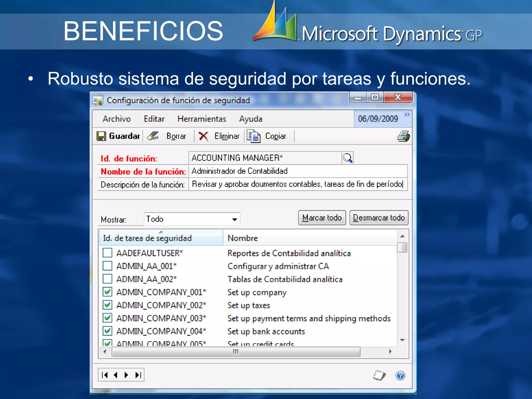Click the Guardar floppy disk icon
The height and width of the screenshot is (399, 532).
(x=101, y=136)
